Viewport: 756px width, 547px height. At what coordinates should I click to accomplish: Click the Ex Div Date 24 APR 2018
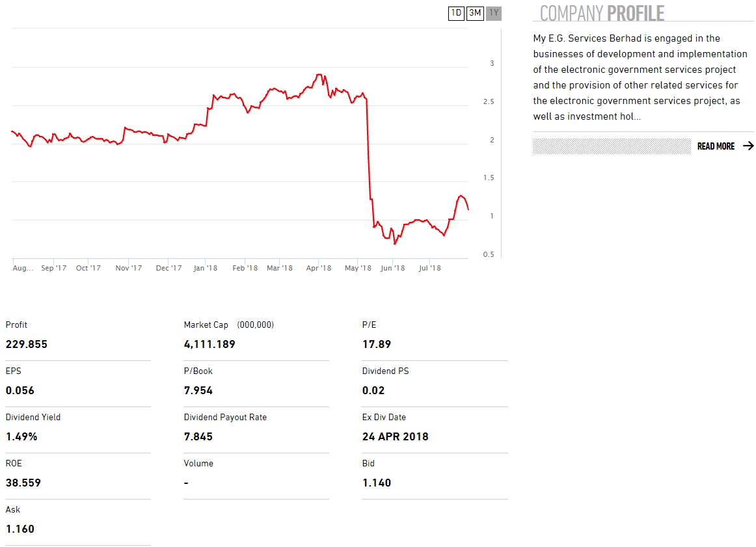[x=396, y=437]
